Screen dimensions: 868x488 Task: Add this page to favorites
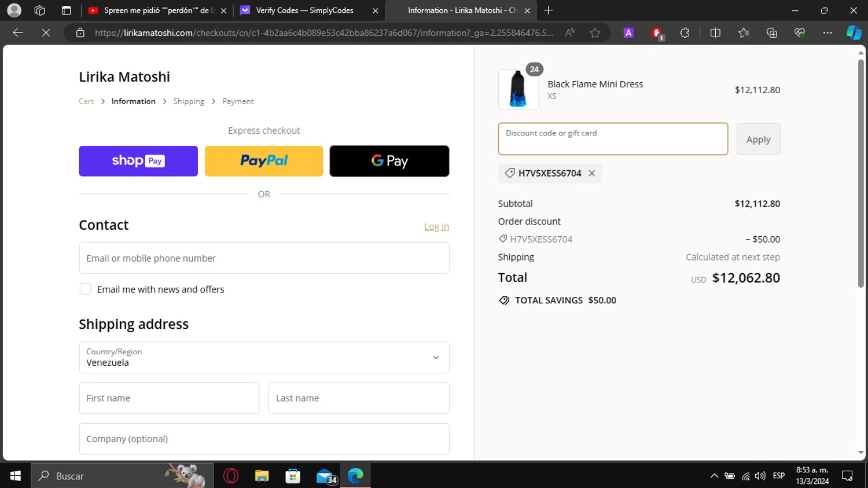click(x=595, y=33)
